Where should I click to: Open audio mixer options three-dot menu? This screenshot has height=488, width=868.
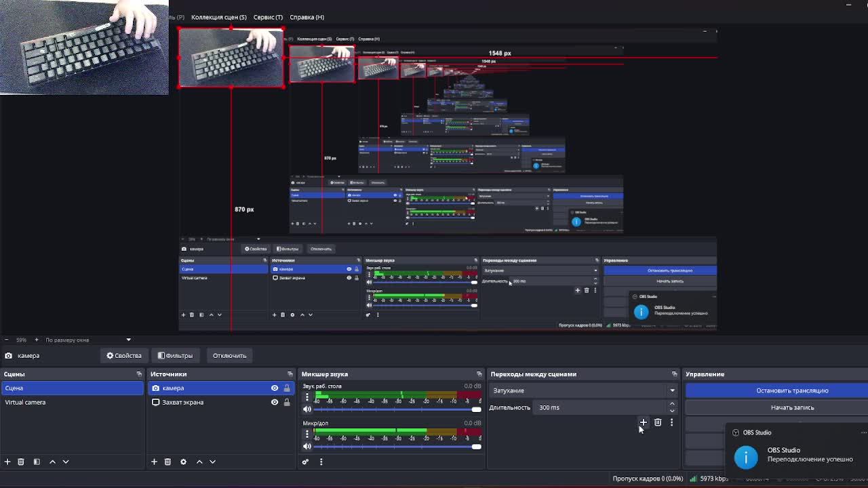321,462
